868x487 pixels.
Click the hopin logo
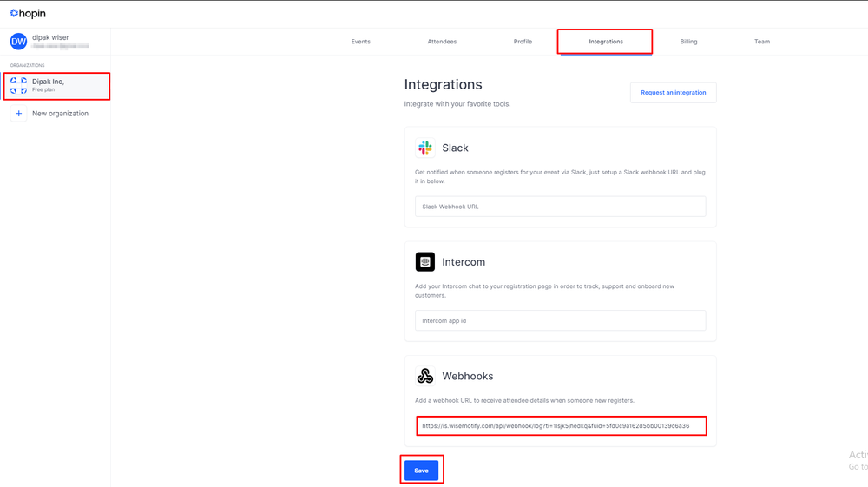[x=28, y=13]
